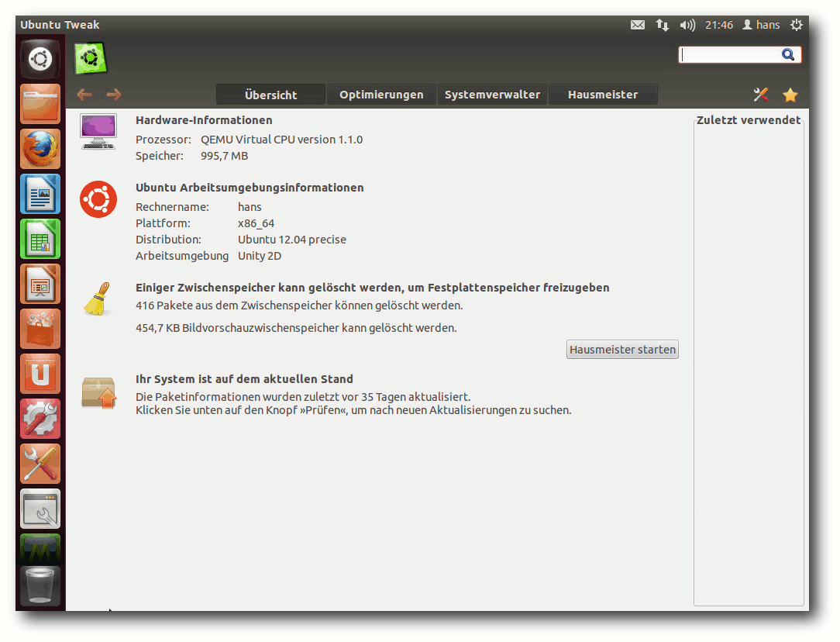
Task: Click the QEMU Virtual CPU version text
Action: [x=282, y=140]
